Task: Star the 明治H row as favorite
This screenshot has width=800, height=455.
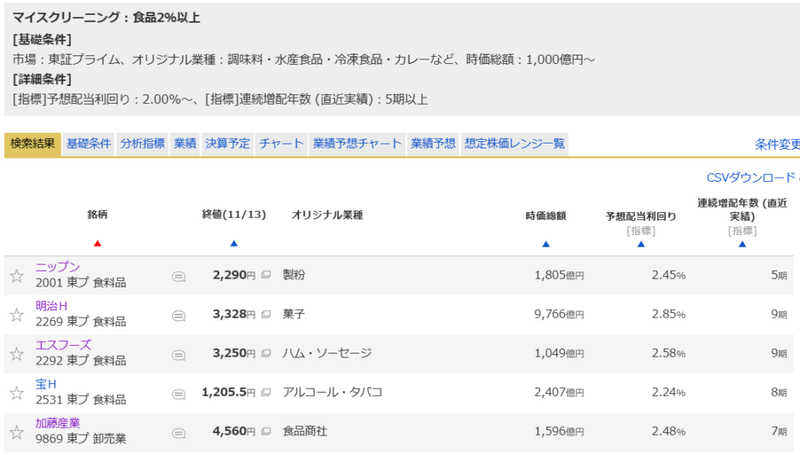Action: (x=17, y=315)
